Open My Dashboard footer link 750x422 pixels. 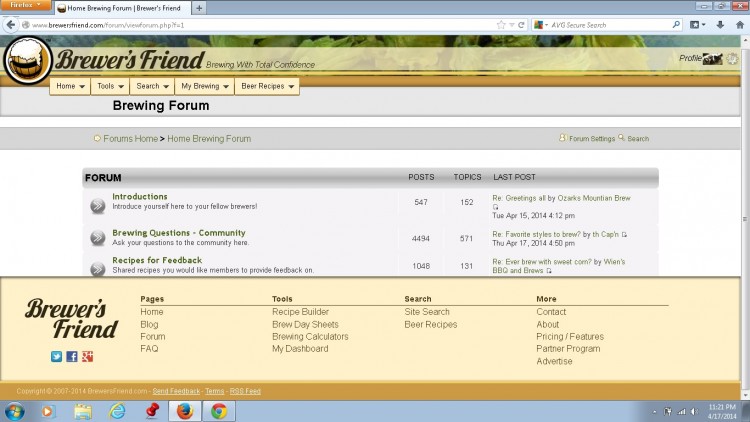(300, 348)
